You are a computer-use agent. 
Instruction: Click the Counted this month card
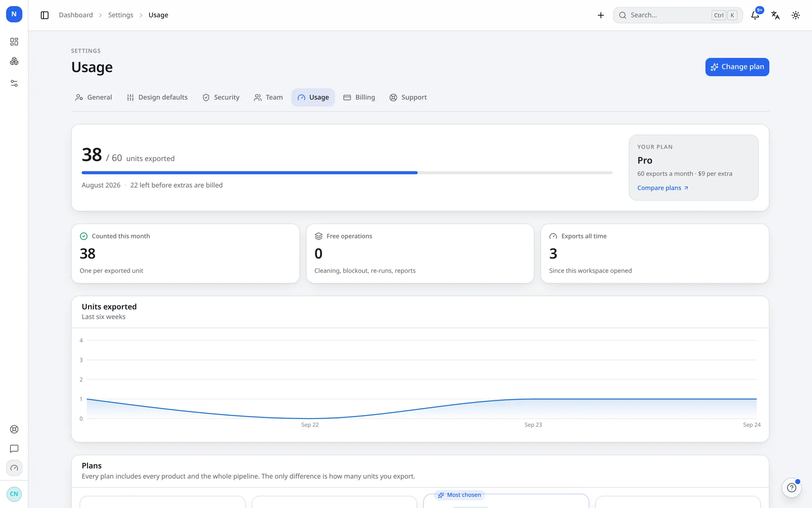pyautogui.click(x=185, y=253)
